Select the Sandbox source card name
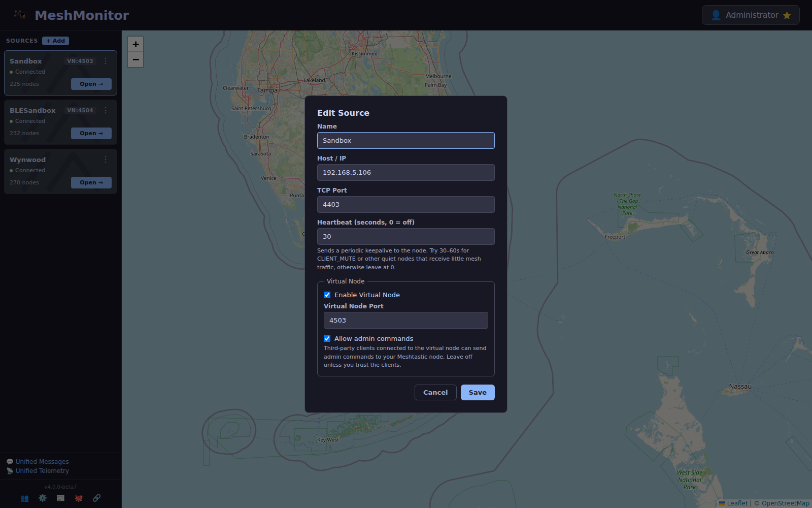 (26, 61)
